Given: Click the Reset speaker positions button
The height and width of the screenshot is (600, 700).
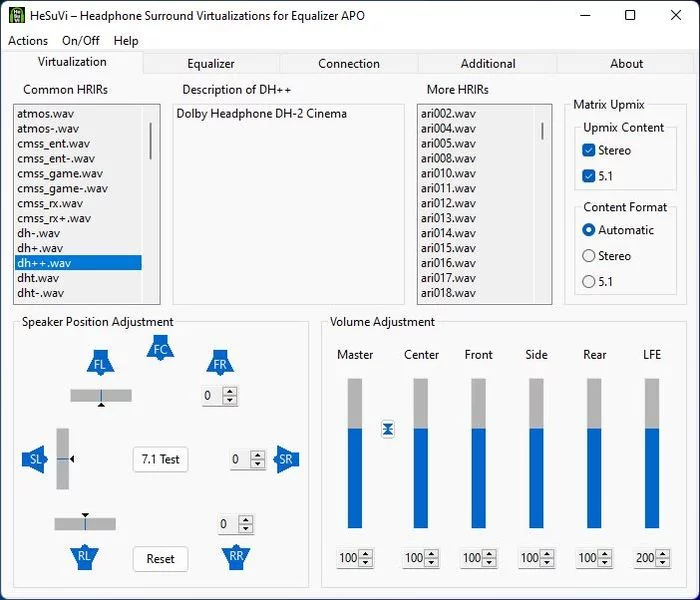Looking at the screenshot, I should pyautogui.click(x=160, y=559).
